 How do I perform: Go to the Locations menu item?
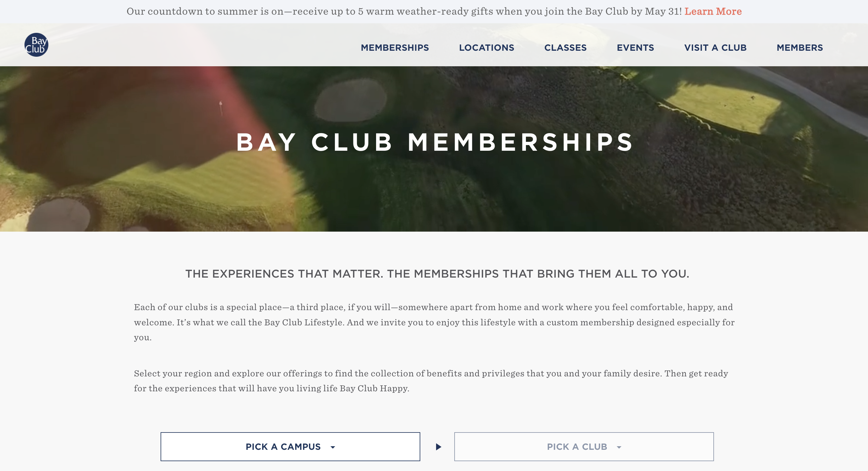[x=486, y=48]
